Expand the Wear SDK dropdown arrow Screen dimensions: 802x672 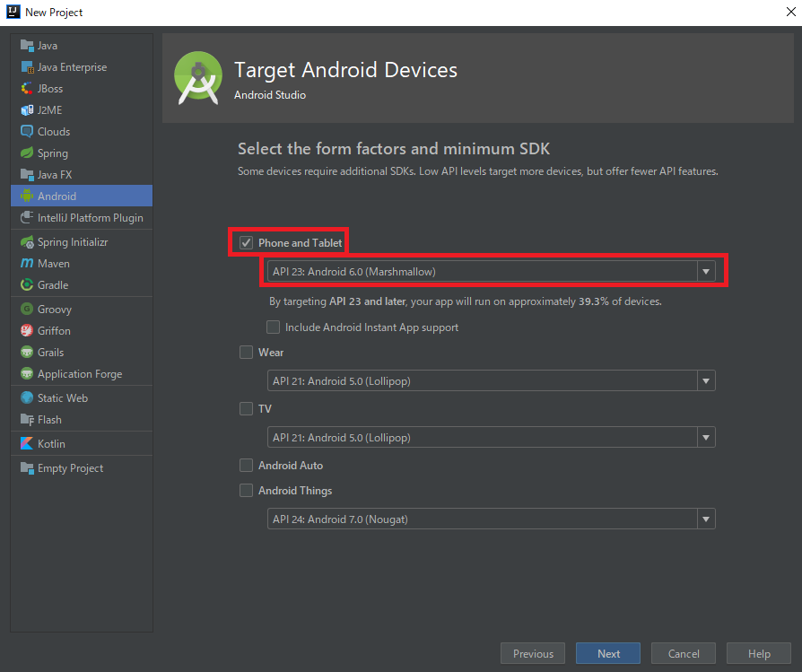tap(706, 381)
